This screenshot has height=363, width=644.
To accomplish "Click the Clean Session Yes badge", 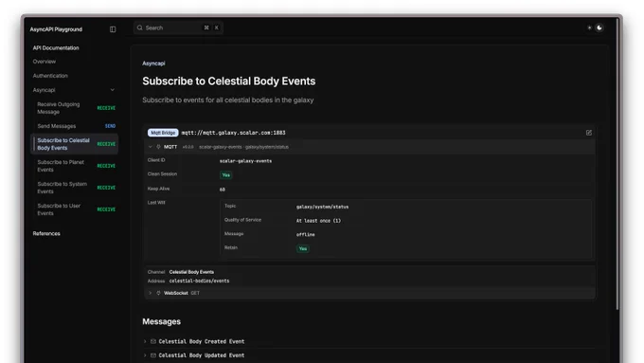I will (x=226, y=175).
